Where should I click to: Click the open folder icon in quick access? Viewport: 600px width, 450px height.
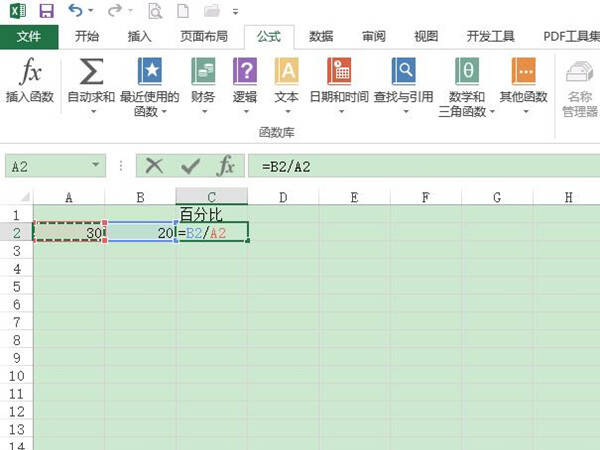point(212,11)
